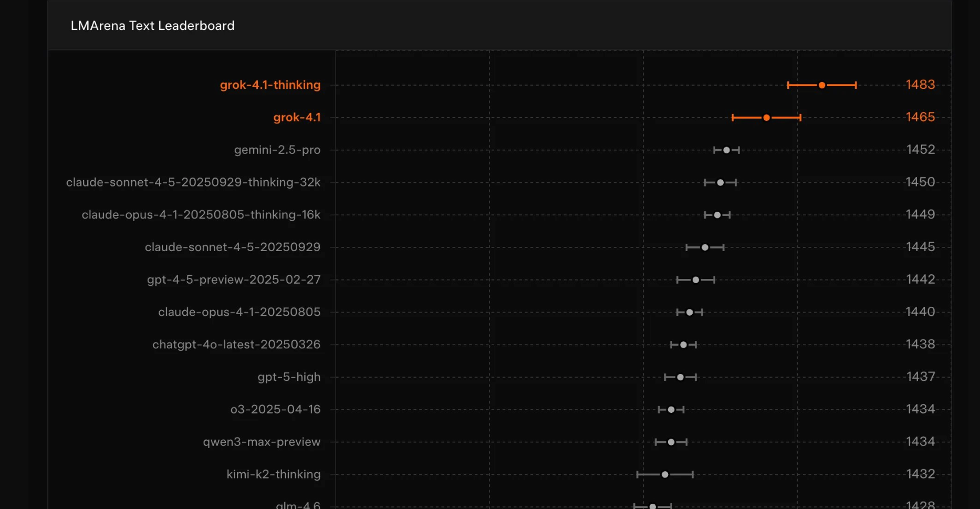Viewport: 980px width, 509px height.
Task: Click the score 1434 for o3-2025-04-16
Action: tap(921, 409)
